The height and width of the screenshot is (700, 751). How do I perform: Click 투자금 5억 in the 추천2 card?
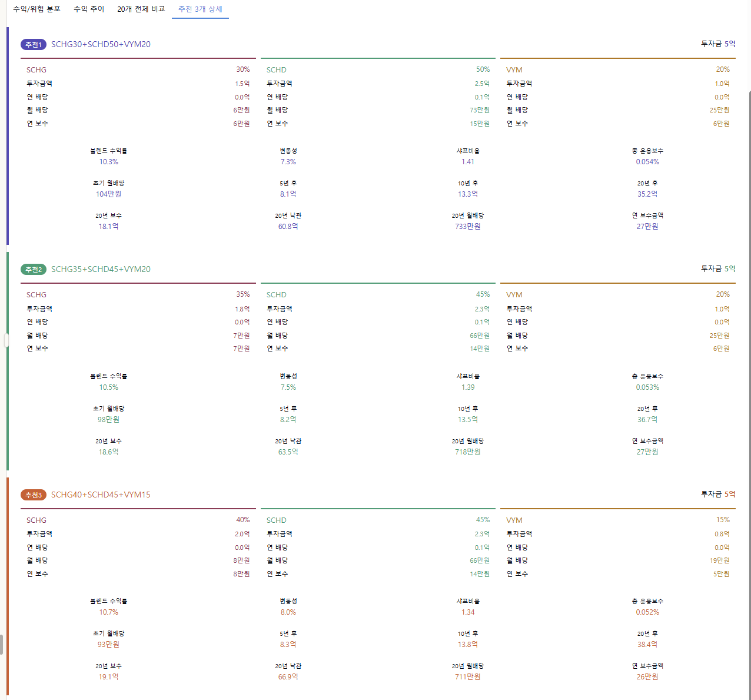tap(718, 269)
